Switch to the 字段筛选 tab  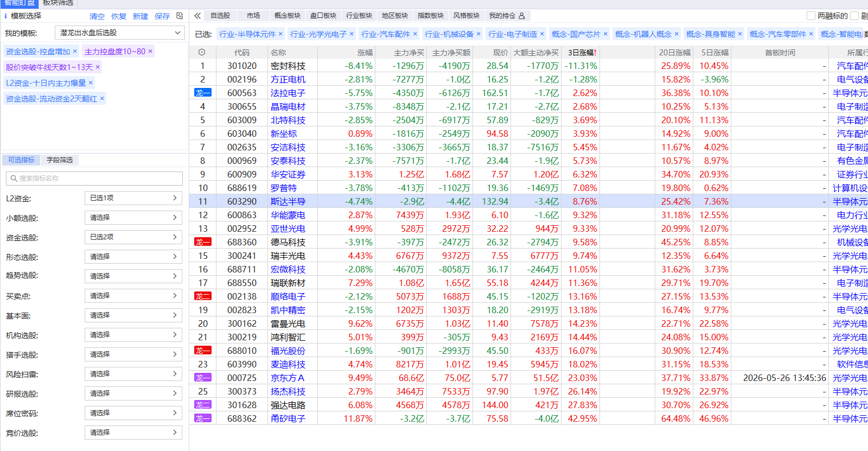(x=60, y=160)
